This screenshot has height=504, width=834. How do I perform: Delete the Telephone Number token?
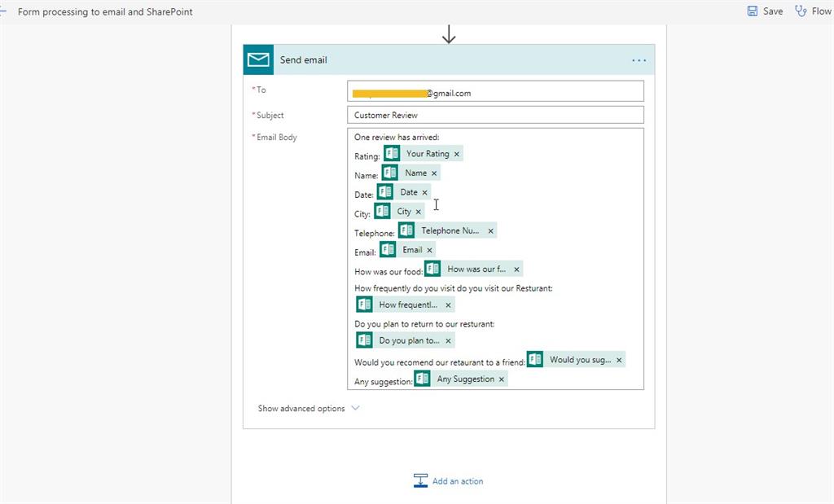click(490, 231)
